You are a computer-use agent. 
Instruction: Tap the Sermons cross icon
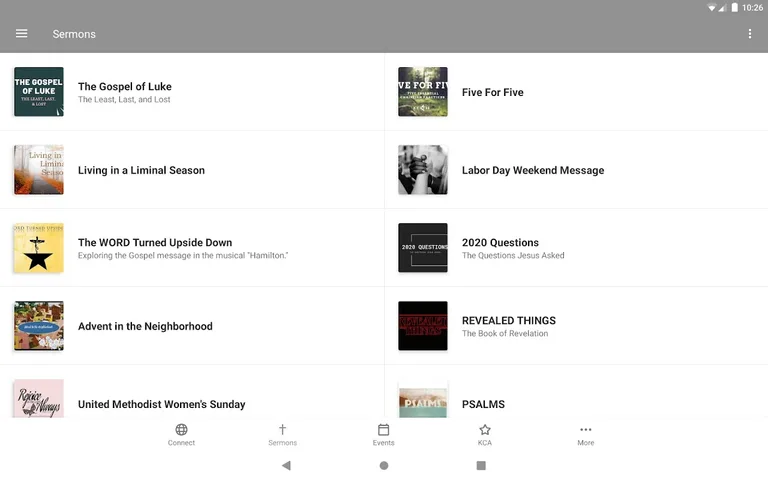[x=282, y=430]
